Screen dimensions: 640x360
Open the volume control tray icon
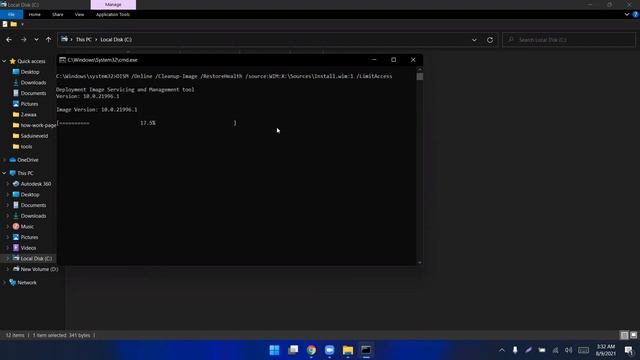569,350
